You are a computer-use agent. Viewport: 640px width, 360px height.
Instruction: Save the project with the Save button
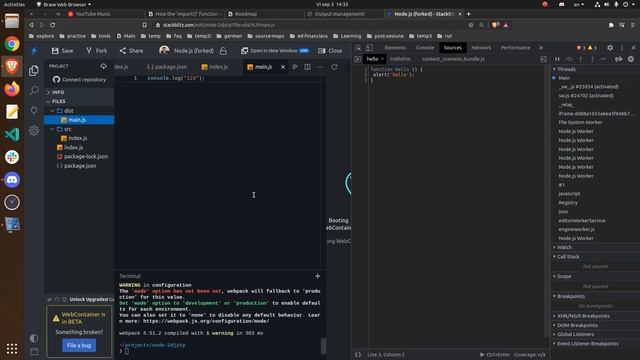62,51
